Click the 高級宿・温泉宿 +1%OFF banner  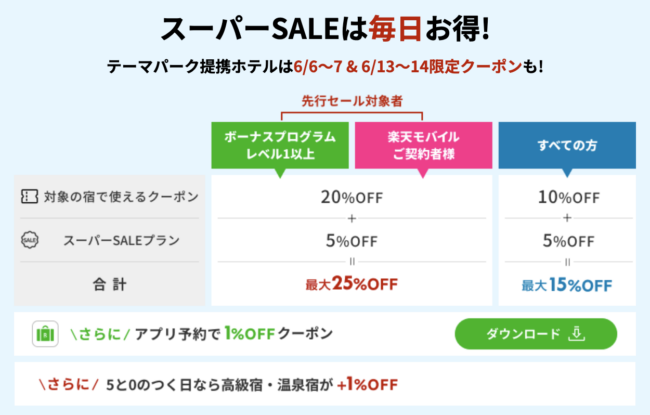click(325, 384)
